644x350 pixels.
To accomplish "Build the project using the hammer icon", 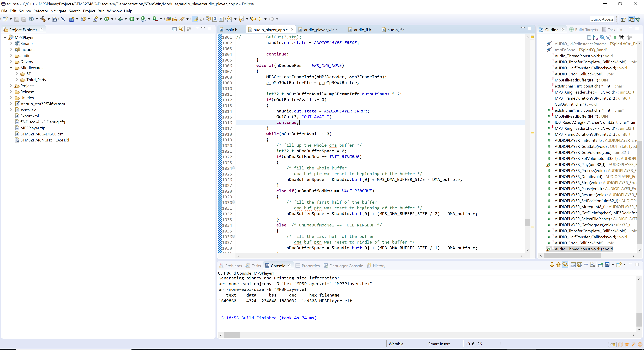I will pyautogui.click(x=42, y=19).
